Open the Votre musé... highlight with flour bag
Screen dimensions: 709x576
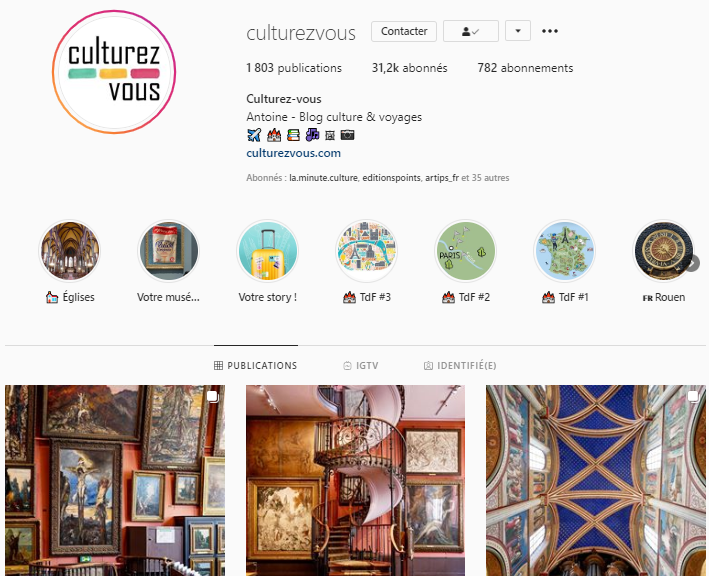(168, 250)
